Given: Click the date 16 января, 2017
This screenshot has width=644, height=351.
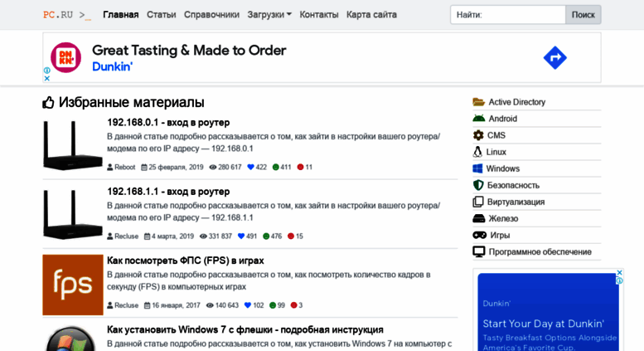Looking at the screenshot, I should click(x=177, y=305).
